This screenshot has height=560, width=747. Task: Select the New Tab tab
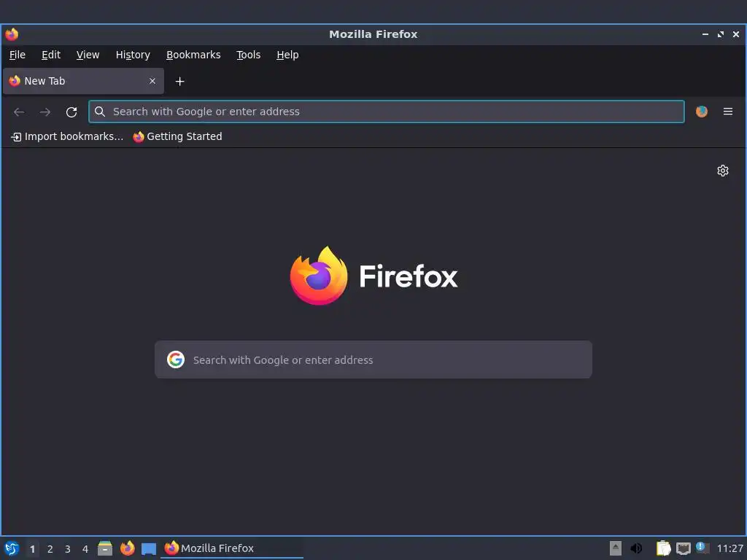[x=83, y=81]
